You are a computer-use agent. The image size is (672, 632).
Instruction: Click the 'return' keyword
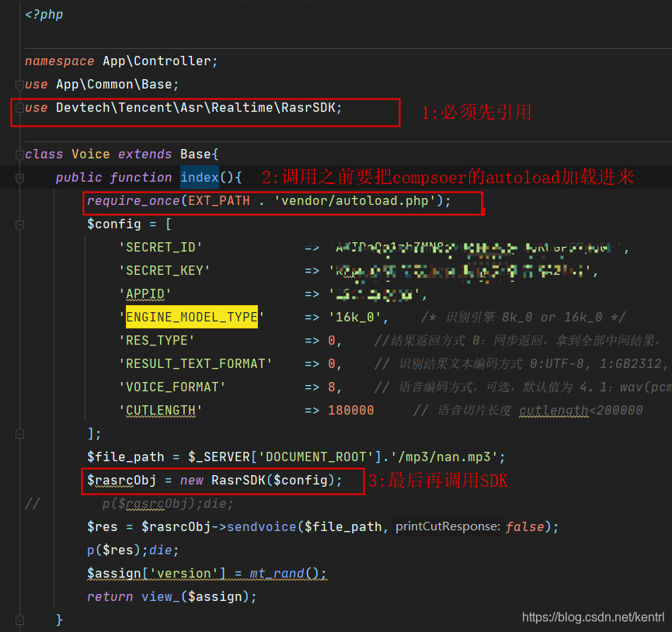pos(110,596)
